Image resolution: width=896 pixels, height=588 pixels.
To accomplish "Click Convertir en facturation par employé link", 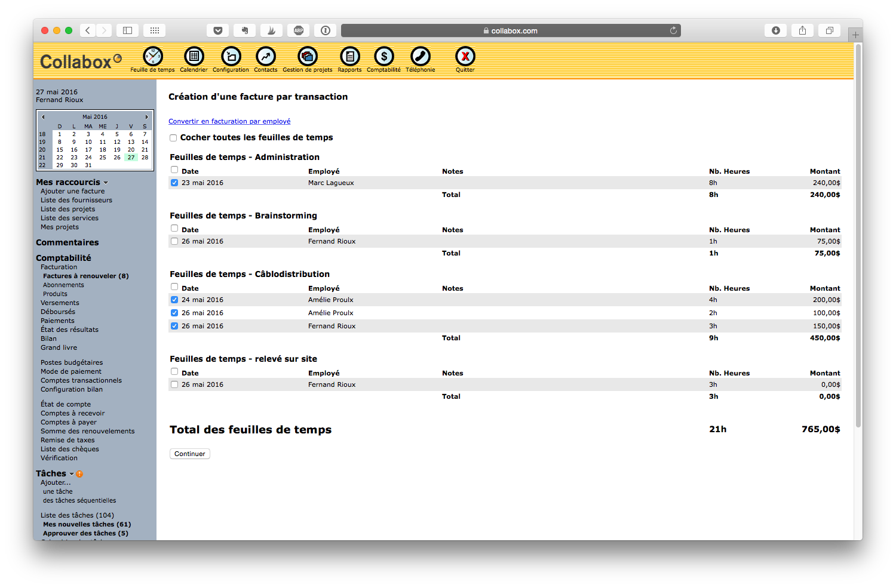I will coord(229,121).
